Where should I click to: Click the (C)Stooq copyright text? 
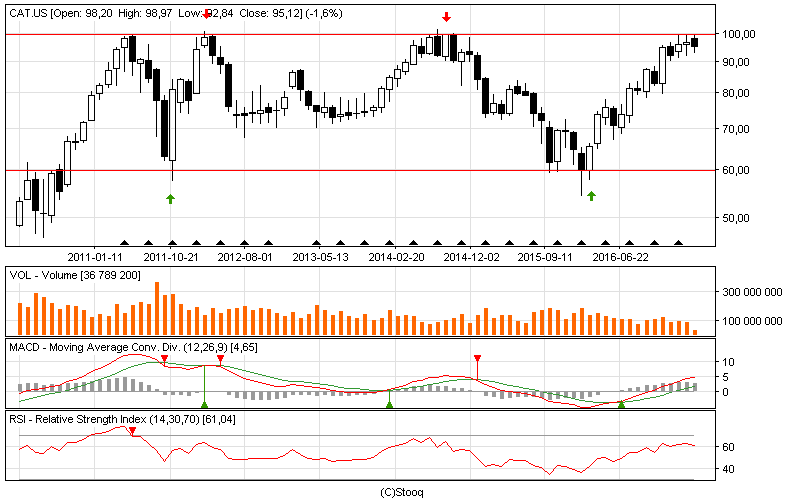[x=402, y=492]
